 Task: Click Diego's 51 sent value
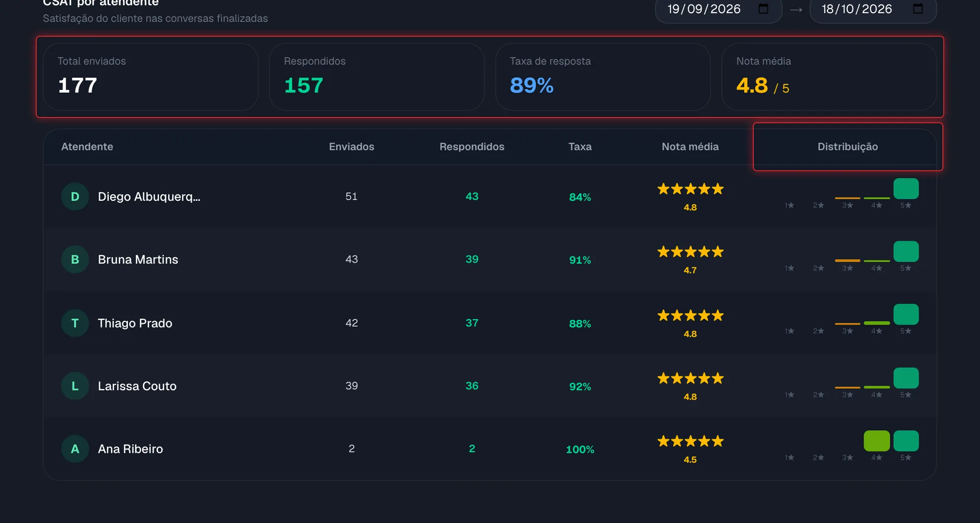coord(351,196)
